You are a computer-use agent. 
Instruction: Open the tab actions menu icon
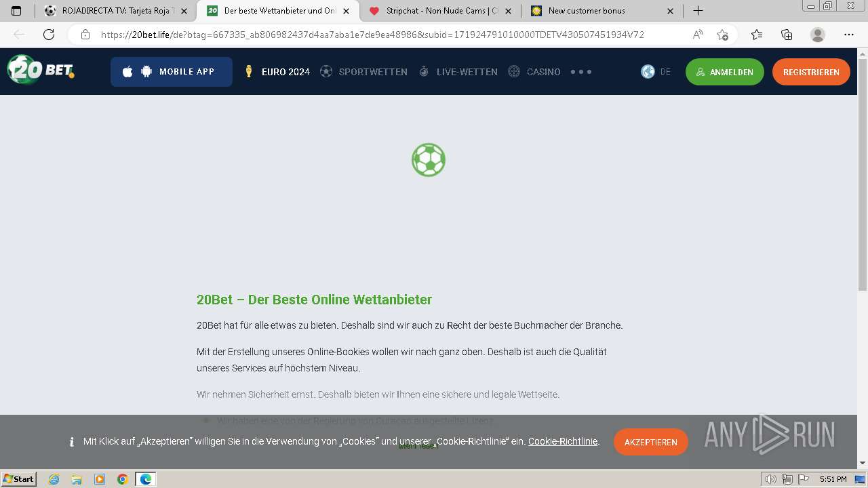[x=16, y=11]
